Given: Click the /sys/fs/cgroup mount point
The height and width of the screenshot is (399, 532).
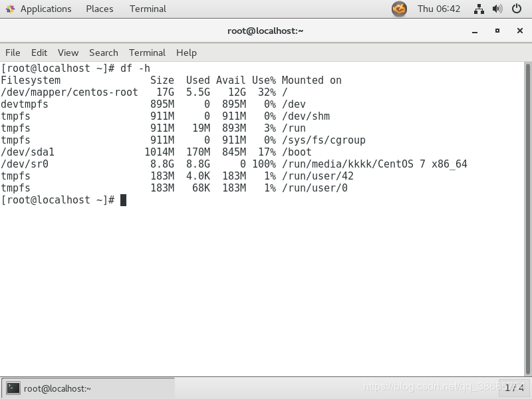Looking at the screenshot, I should tap(324, 140).
